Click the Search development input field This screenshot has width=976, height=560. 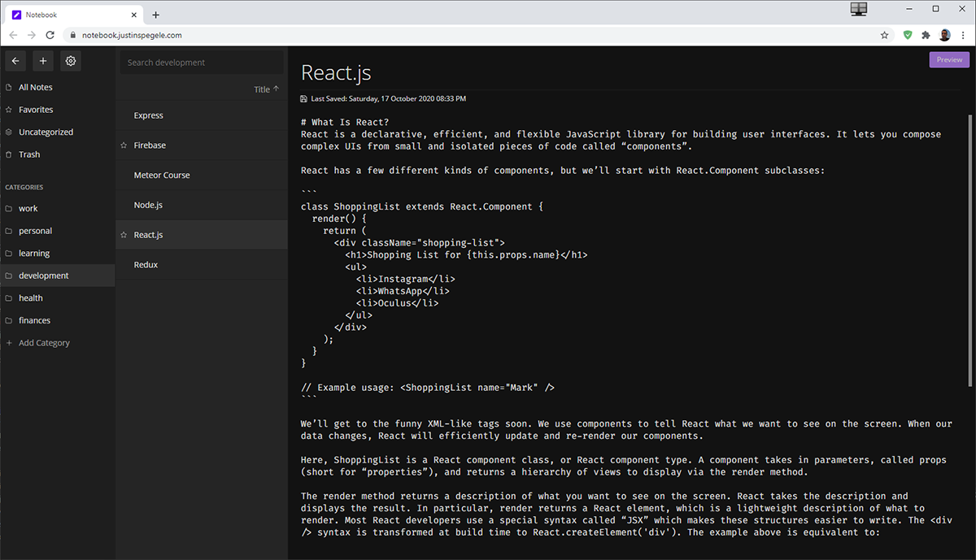point(202,63)
